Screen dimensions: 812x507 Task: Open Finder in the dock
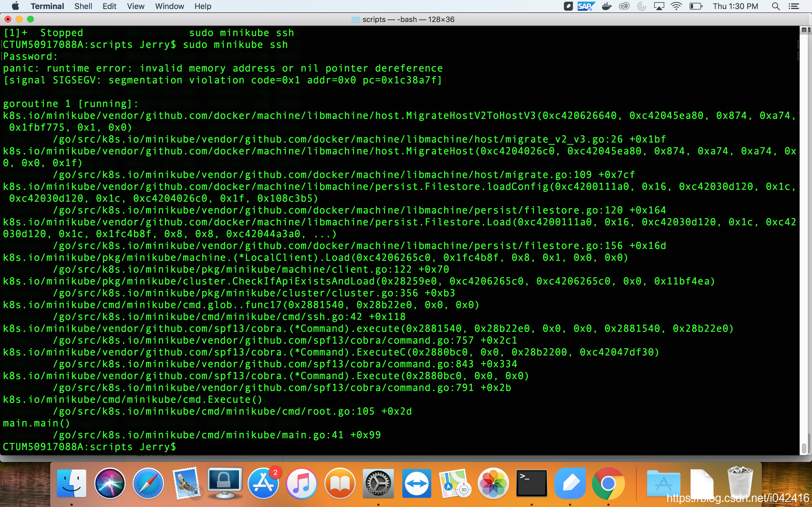point(71,483)
